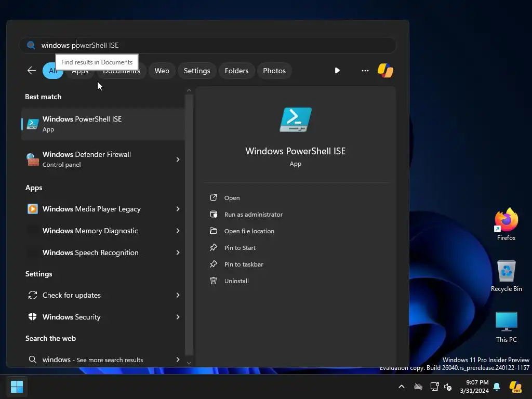Open the clock showing 9:07 PM

[x=474, y=387]
